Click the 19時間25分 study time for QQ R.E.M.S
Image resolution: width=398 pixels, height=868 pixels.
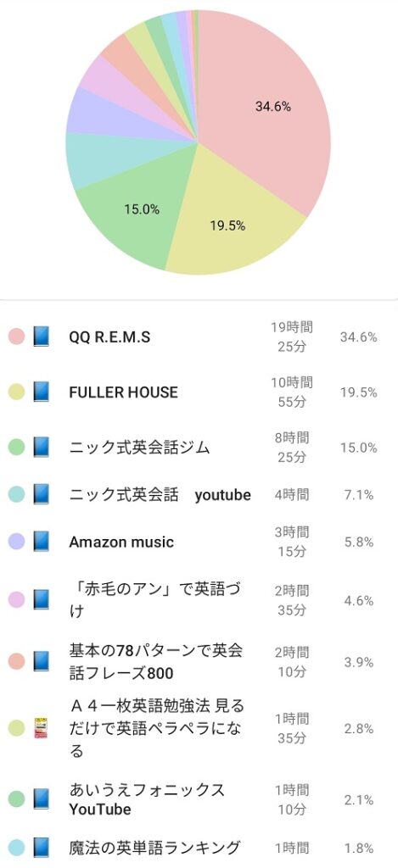coord(292,337)
